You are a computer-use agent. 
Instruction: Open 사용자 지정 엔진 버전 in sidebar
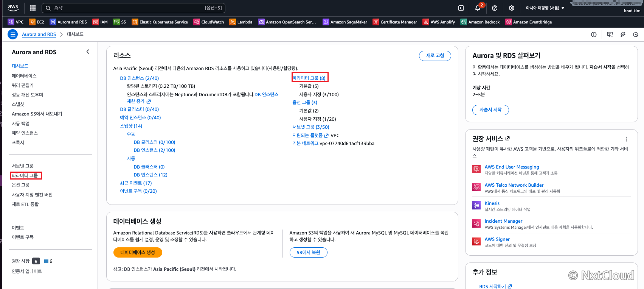[32, 195]
